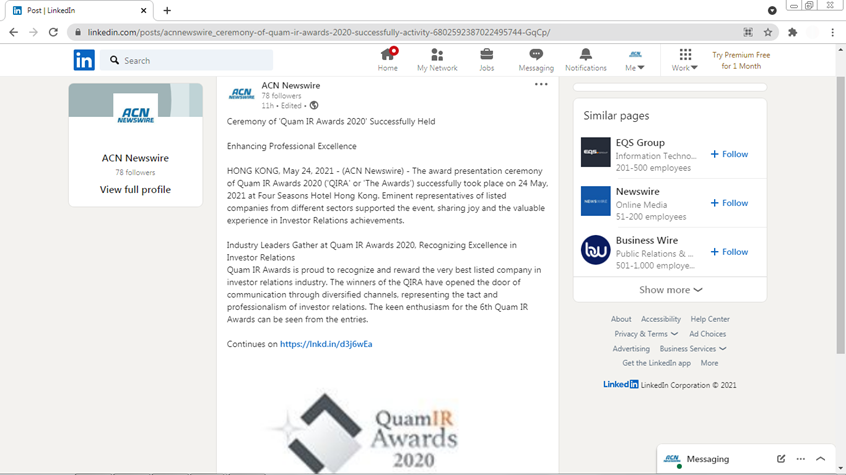Open the lnkd.in/d3j6wEa link
Viewport: 846px width, 475px height.
[x=326, y=344]
